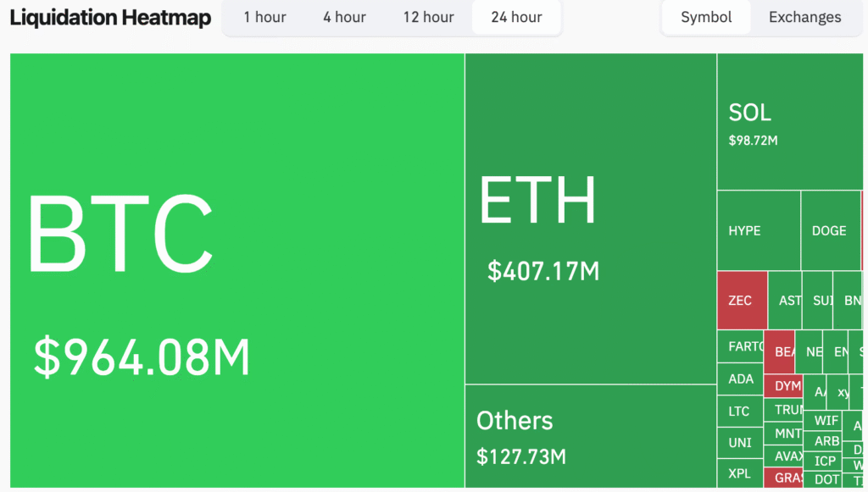Select the 24 hour timeframe tab

(x=516, y=17)
